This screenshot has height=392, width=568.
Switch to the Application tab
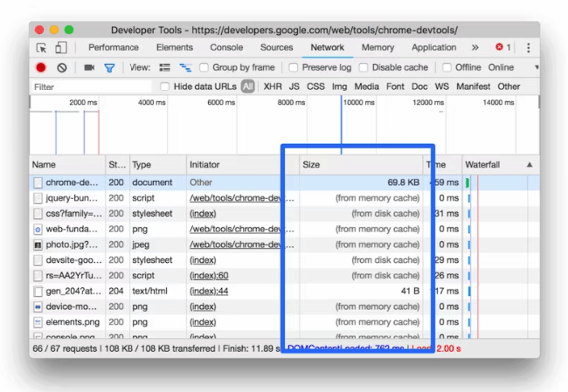pyautogui.click(x=434, y=47)
